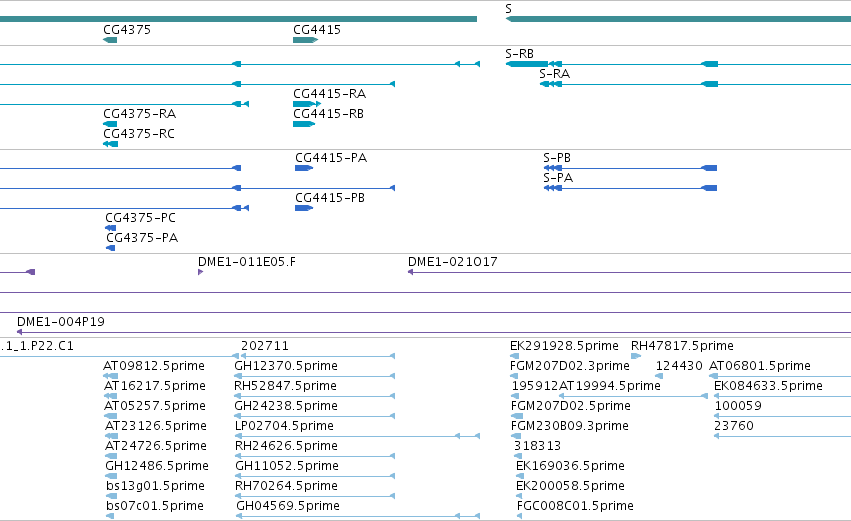Select bs13g01.5prime EST label
This screenshot has height=521, width=851.
pos(157,487)
